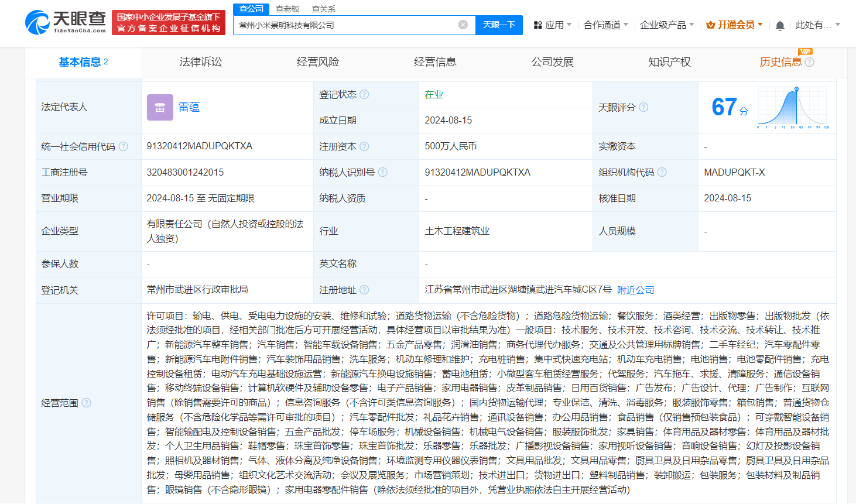Click the help icon next to 注册地址
The width and height of the screenshot is (856, 504).
click(x=365, y=290)
